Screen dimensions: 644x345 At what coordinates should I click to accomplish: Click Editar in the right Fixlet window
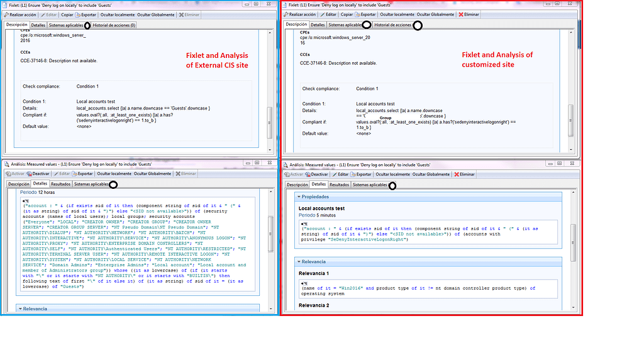click(x=328, y=14)
